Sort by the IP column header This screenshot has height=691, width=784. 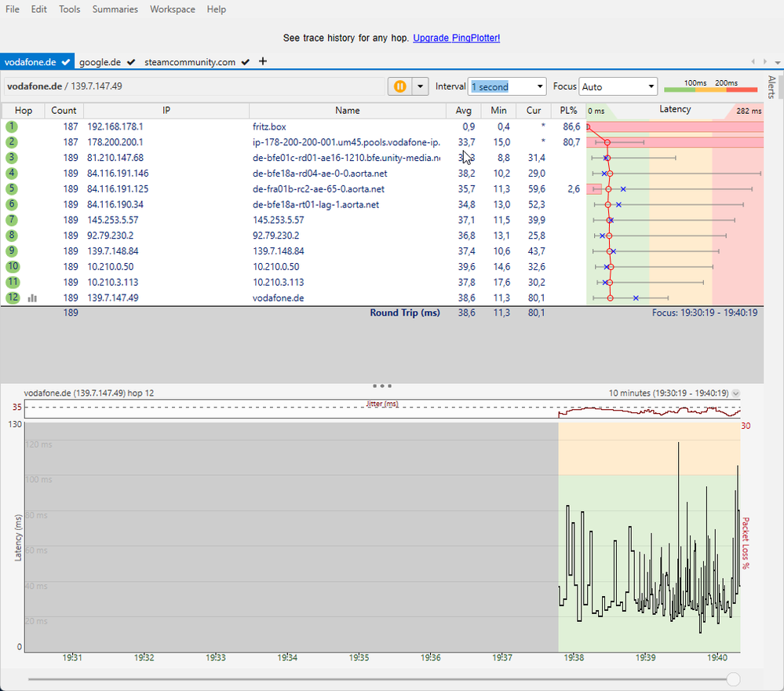(166, 111)
